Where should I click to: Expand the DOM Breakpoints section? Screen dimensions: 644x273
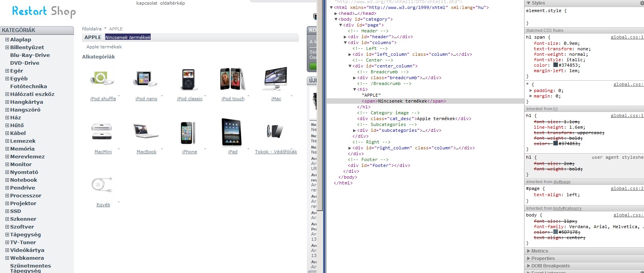point(528,266)
